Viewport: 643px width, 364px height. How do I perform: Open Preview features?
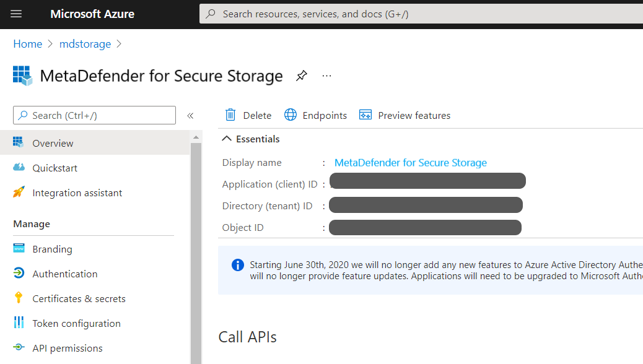click(x=405, y=115)
